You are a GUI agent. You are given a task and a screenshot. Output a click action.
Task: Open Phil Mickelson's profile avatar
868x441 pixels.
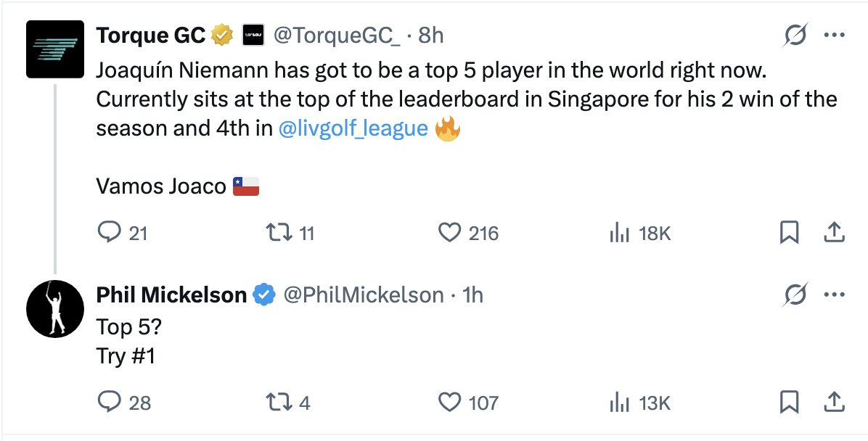[55, 308]
